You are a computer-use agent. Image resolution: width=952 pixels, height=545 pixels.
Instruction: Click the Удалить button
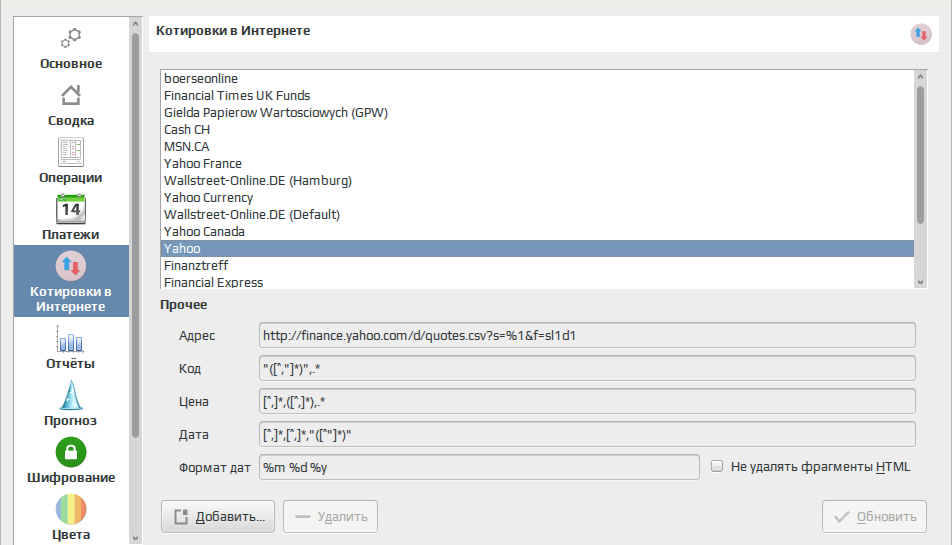(330, 516)
